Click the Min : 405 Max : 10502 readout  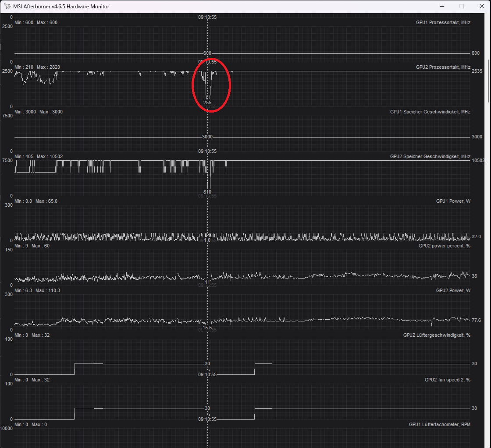39,156
